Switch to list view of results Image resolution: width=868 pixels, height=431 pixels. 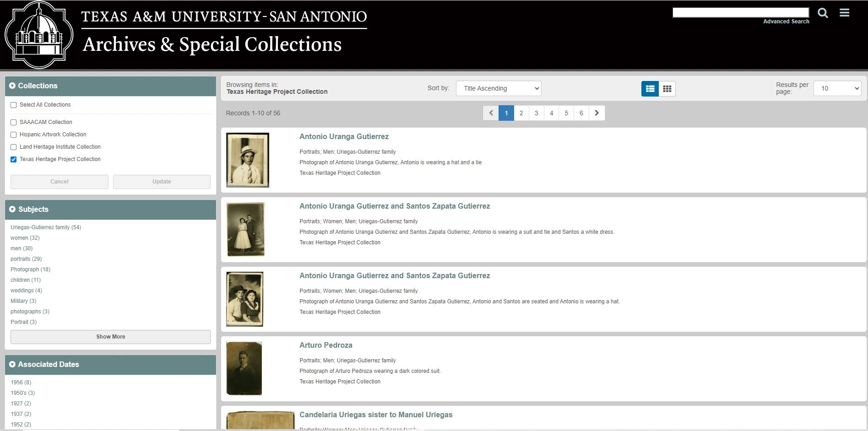[650, 88]
